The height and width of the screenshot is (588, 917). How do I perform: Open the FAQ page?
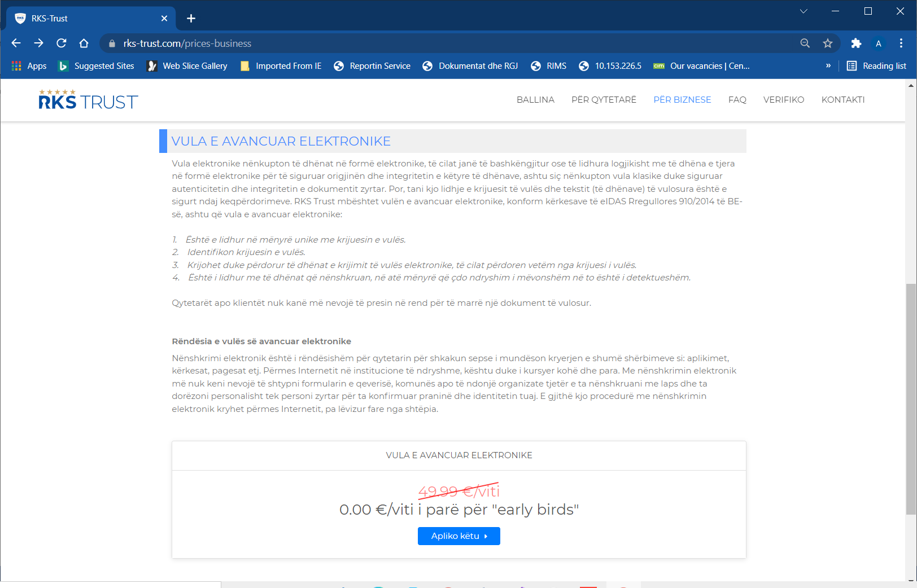pos(737,100)
